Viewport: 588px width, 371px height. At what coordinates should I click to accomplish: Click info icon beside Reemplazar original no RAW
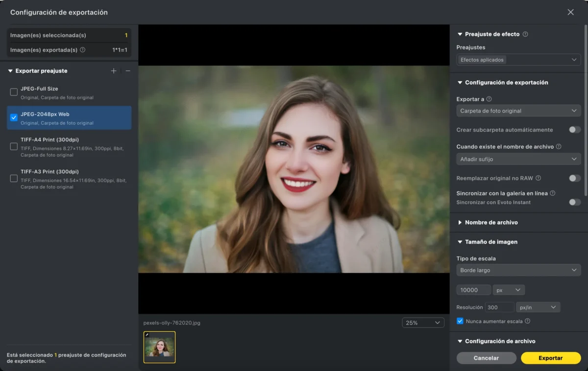coord(538,178)
